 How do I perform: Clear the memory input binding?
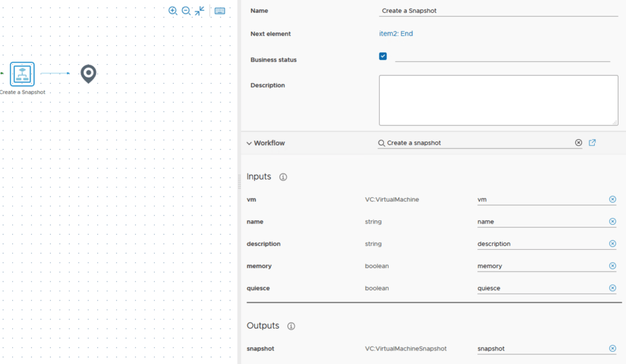[613, 266]
